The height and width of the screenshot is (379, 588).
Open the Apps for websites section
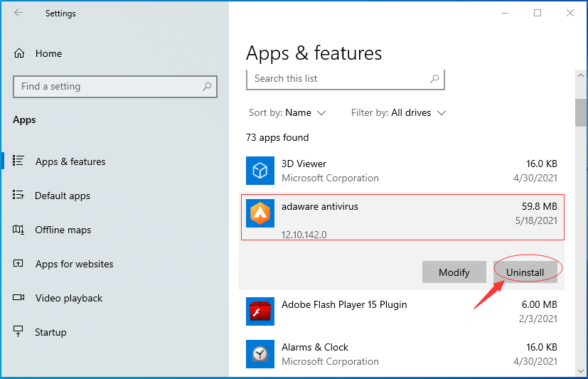(74, 264)
